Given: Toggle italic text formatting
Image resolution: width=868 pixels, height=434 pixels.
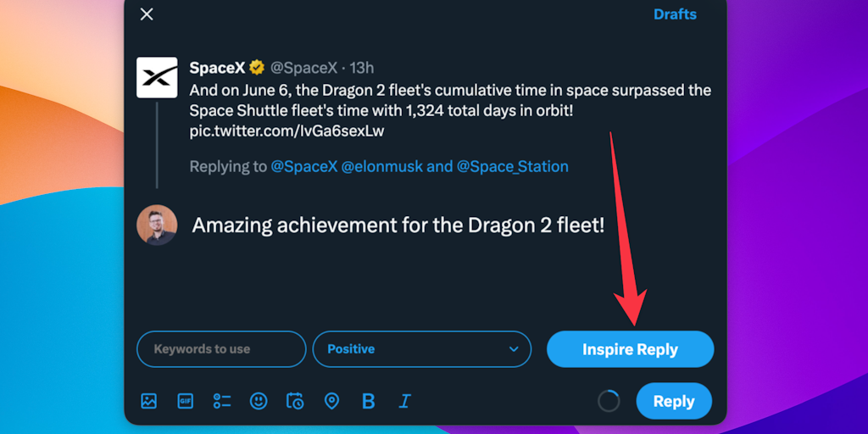Looking at the screenshot, I should 405,401.
